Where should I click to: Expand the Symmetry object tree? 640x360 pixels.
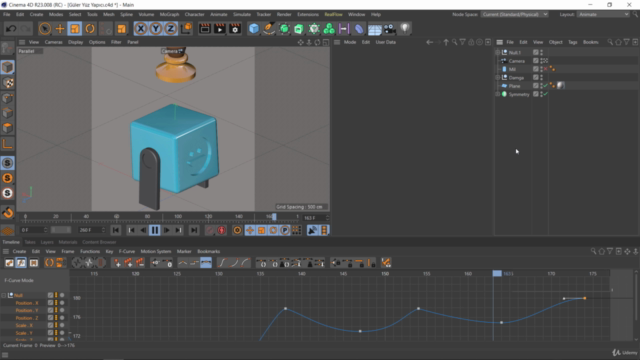pyautogui.click(x=498, y=94)
